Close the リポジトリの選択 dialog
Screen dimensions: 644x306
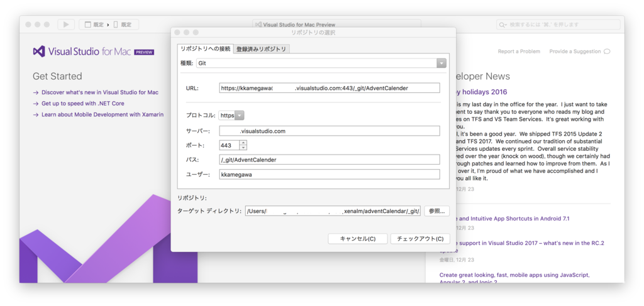tap(177, 33)
